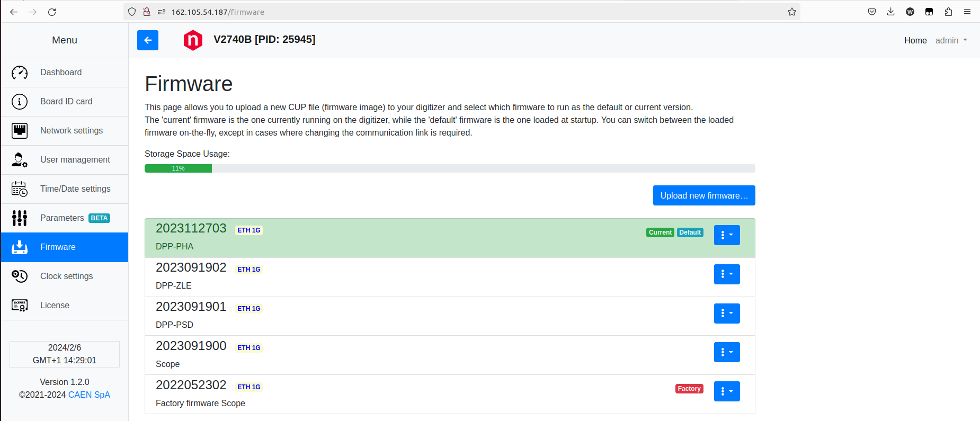The width and height of the screenshot is (980, 421).
Task: Click ETH 1G tag next to 2023091902
Action: click(x=249, y=270)
